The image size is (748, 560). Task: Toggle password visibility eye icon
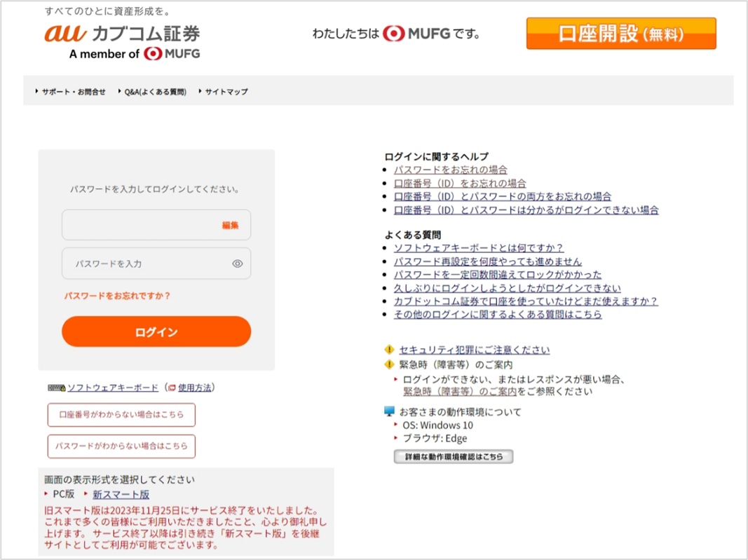(x=237, y=264)
